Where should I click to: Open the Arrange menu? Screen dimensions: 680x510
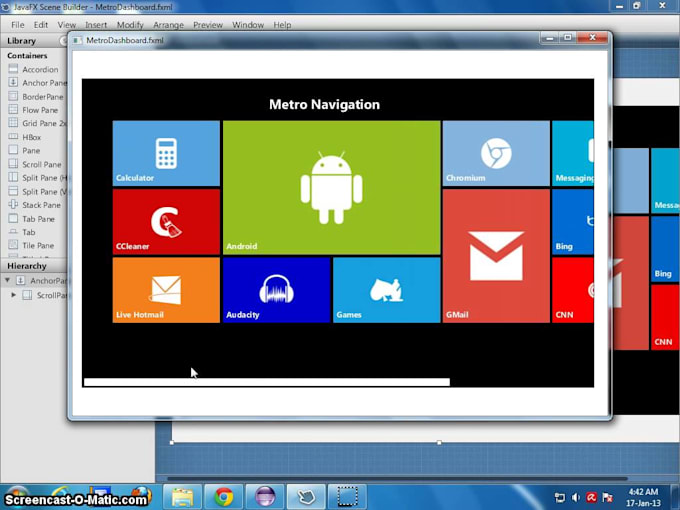(168, 24)
